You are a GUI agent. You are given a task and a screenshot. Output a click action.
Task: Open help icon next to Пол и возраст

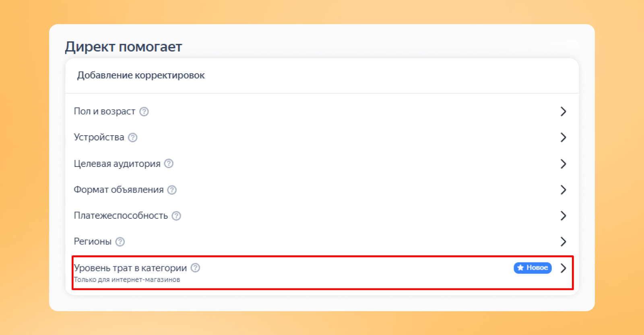coord(144,111)
